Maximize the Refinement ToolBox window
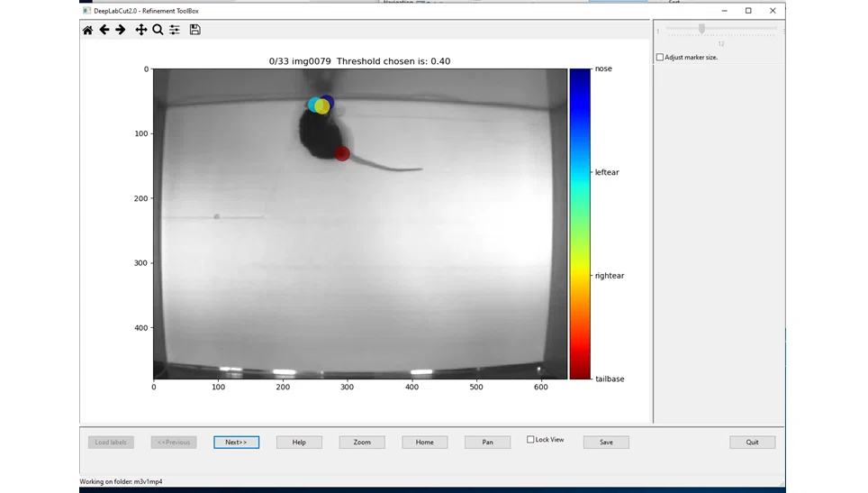 [x=748, y=11]
